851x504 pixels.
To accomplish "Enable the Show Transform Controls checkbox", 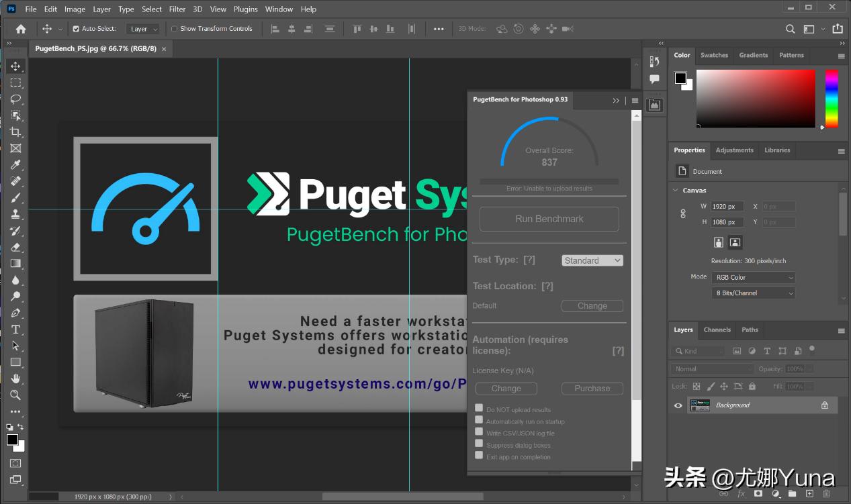I will click(175, 29).
